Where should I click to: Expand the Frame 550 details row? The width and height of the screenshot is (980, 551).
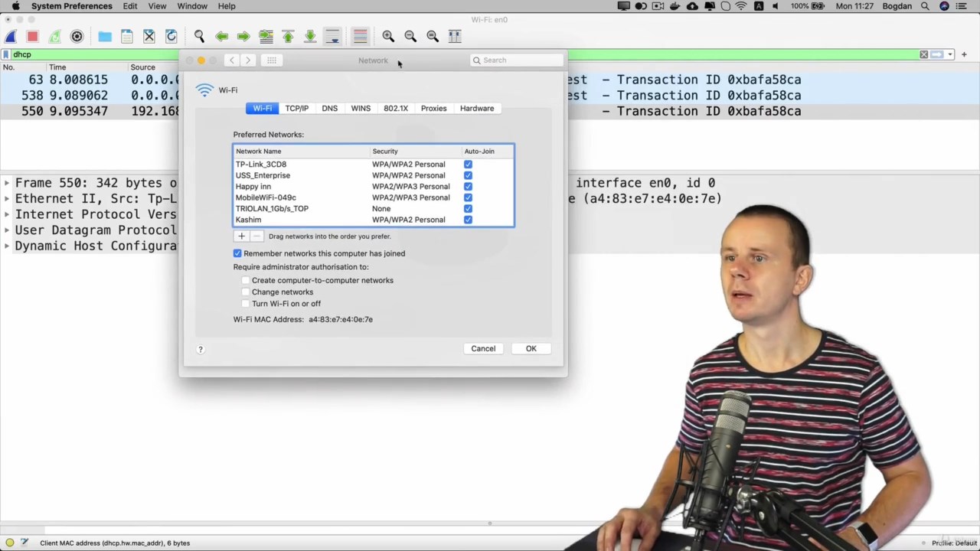tap(7, 183)
